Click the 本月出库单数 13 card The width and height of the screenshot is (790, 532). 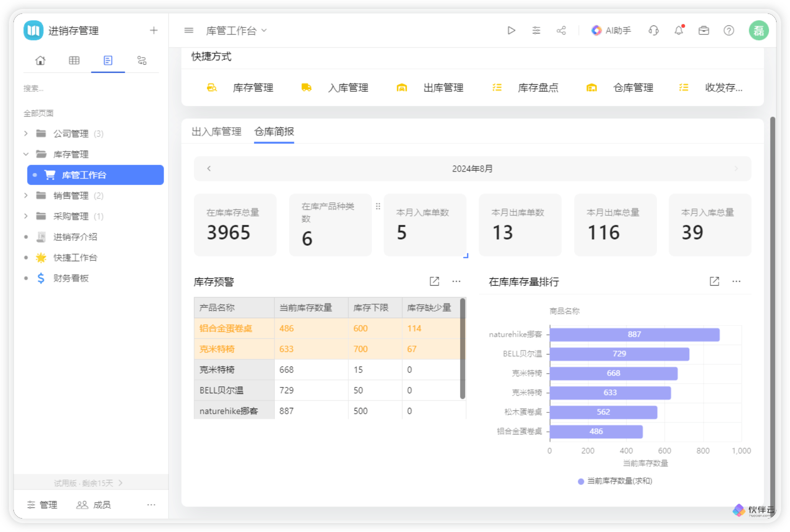click(x=520, y=225)
